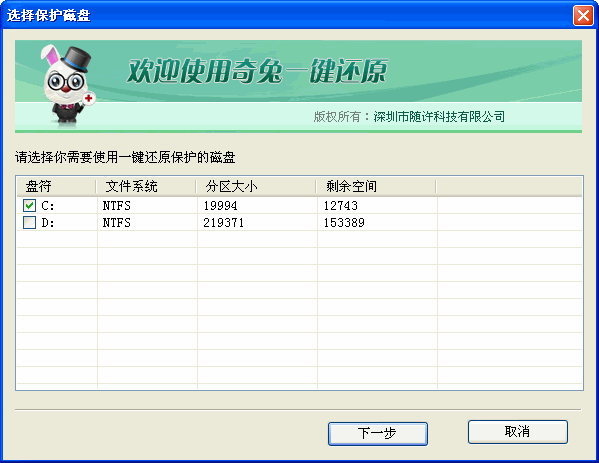
Task: Sort by the 剩余空间 column header
Action: 376,186
